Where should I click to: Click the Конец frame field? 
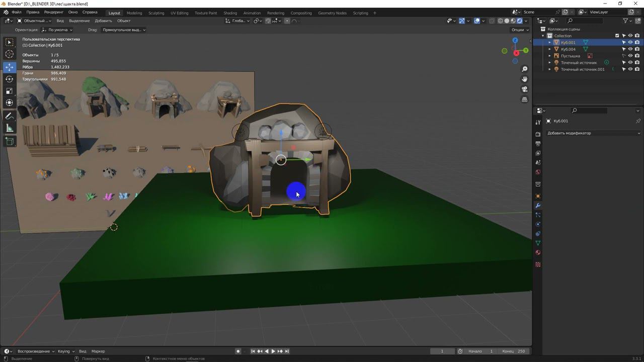click(x=514, y=351)
